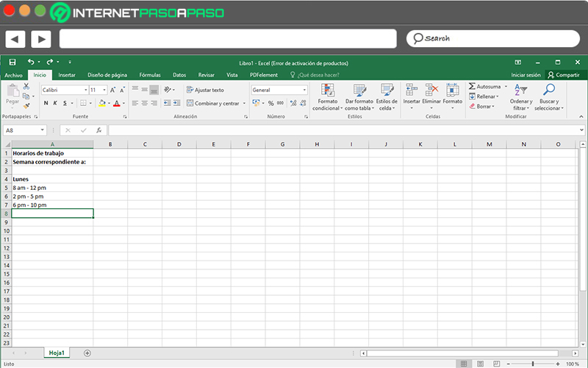Open the Archivo menu
The height and width of the screenshot is (368, 588).
click(13, 75)
